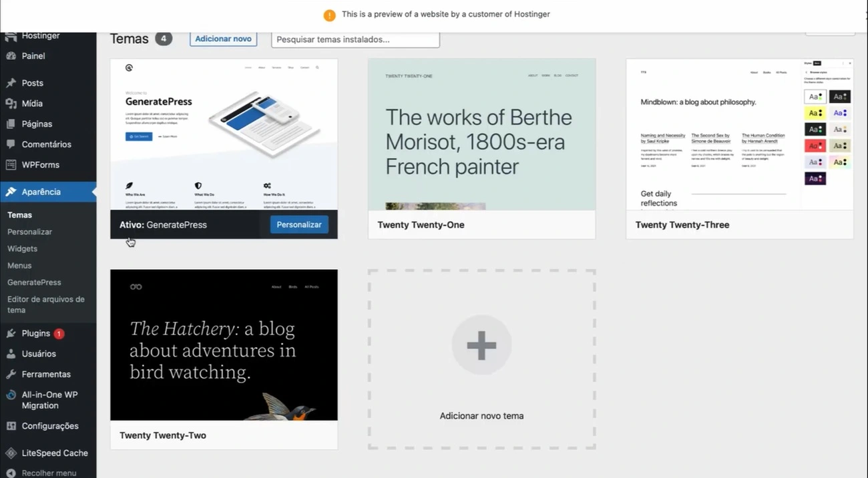Click the plus icon to add theme
The width and height of the screenshot is (868, 478).
point(481,345)
